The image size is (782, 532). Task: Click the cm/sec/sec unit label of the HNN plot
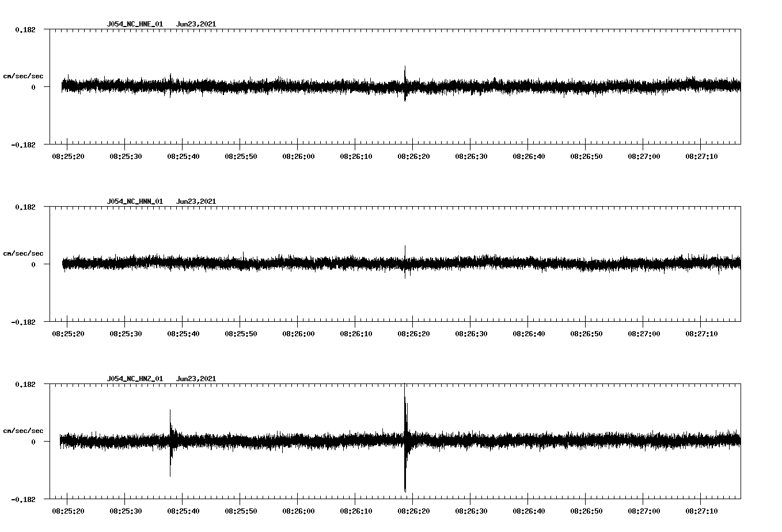23,253
